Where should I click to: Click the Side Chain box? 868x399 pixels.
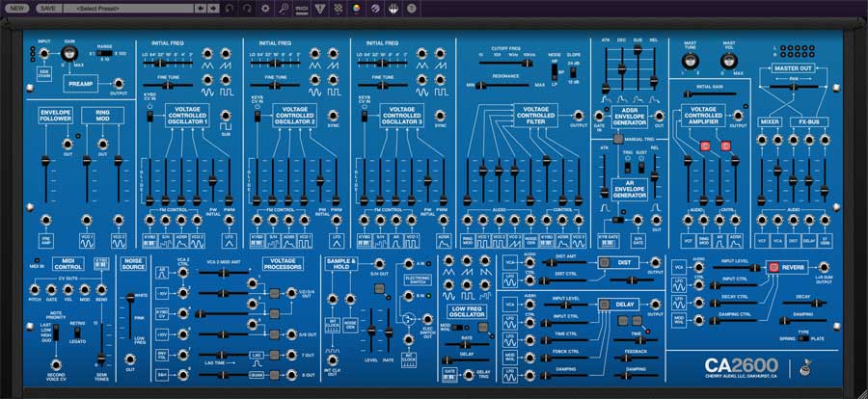44,74
